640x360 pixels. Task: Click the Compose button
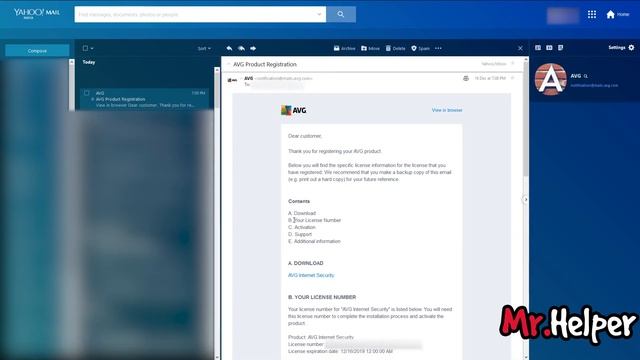pyautogui.click(x=37, y=51)
